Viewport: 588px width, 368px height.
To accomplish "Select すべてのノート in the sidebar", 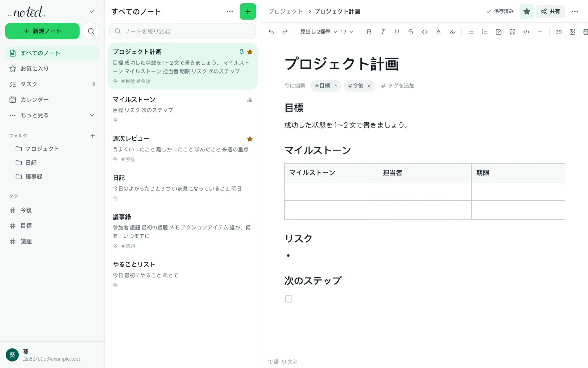I will (52, 53).
